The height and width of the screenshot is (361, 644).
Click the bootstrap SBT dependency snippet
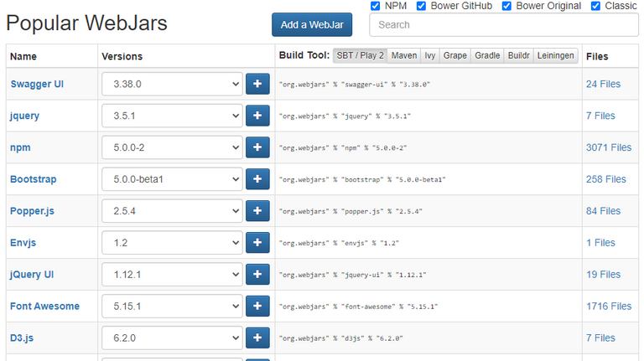(x=362, y=180)
